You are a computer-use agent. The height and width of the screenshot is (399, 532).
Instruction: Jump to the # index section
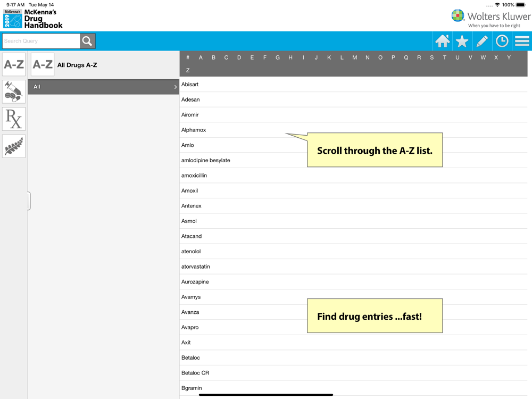pyautogui.click(x=188, y=57)
